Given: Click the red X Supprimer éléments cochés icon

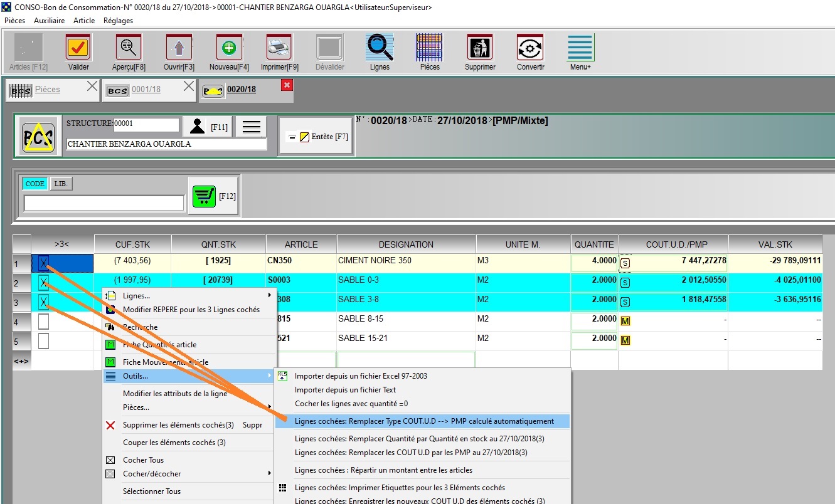Looking at the screenshot, I should point(110,425).
